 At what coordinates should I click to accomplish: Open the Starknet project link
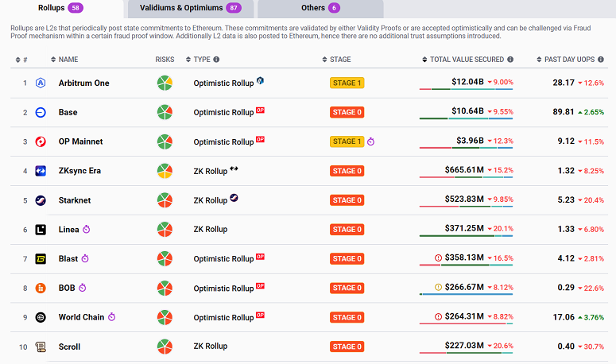tap(76, 200)
